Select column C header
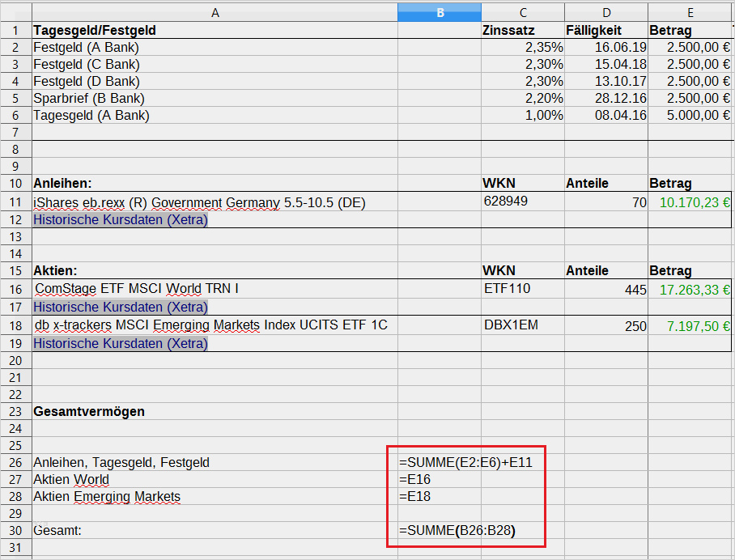735x560 pixels. (x=523, y=12)
